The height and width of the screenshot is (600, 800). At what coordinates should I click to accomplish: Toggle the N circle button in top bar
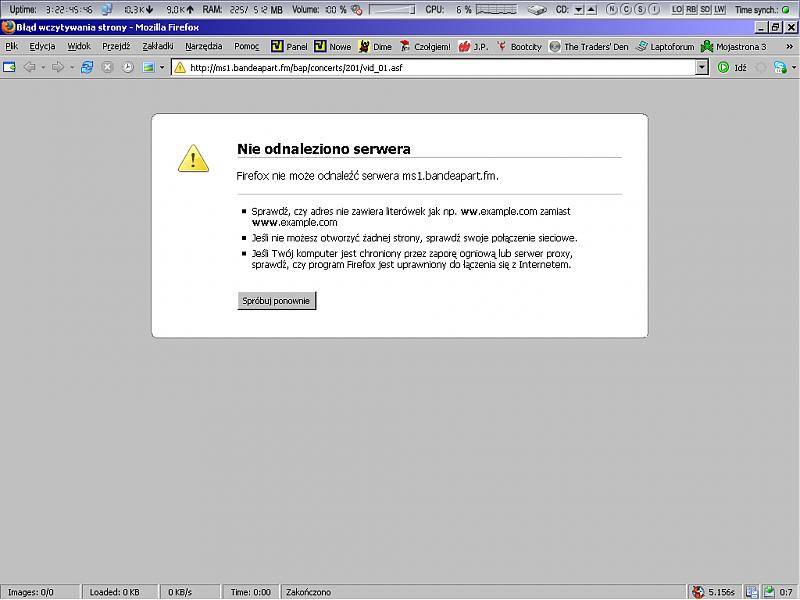611,9
